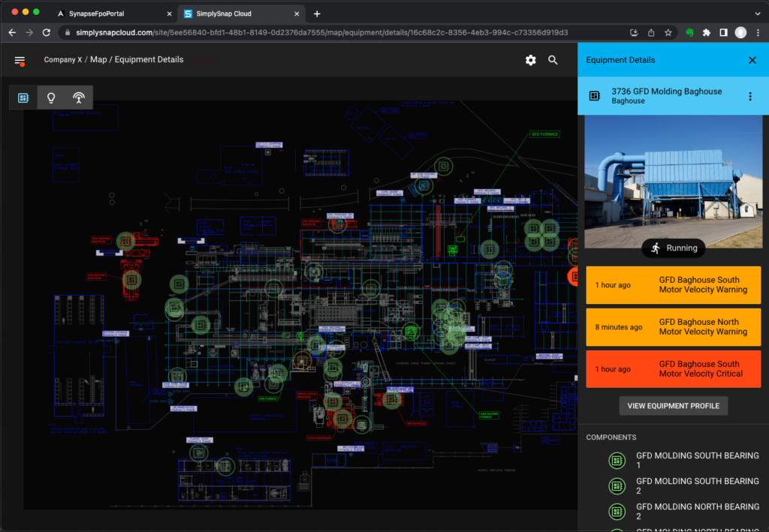Open the hamburger navigation menu

[20, 60]
